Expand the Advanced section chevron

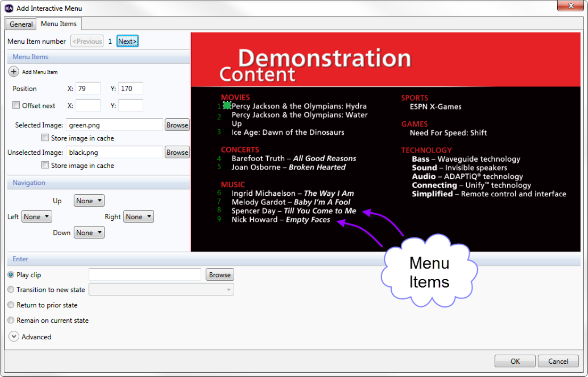(14, 336)
